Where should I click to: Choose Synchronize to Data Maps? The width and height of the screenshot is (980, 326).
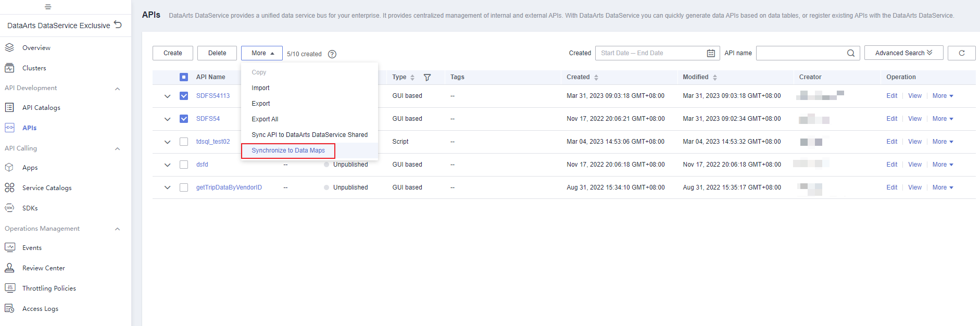[x=309, y=151]
